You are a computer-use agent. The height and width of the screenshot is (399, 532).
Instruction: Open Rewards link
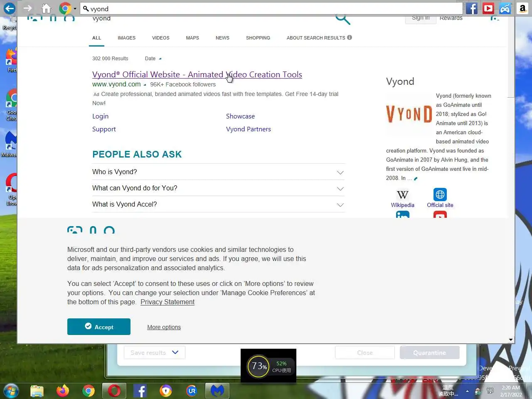point(451,18)
